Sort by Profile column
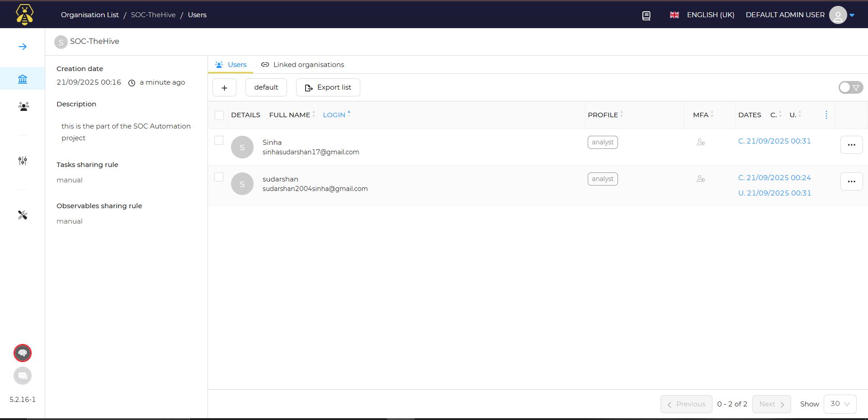868x420 pixels. (x=605, y=115)
